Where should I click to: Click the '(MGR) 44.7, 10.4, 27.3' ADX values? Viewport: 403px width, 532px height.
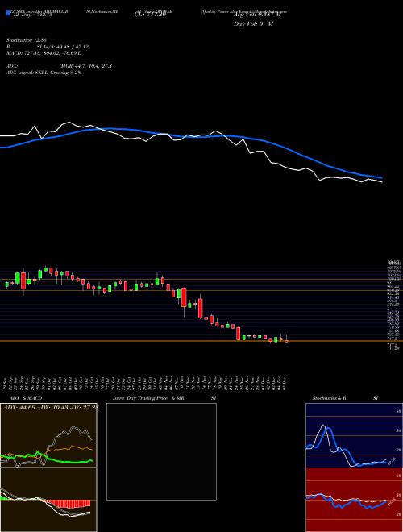(x=85, y=66)
